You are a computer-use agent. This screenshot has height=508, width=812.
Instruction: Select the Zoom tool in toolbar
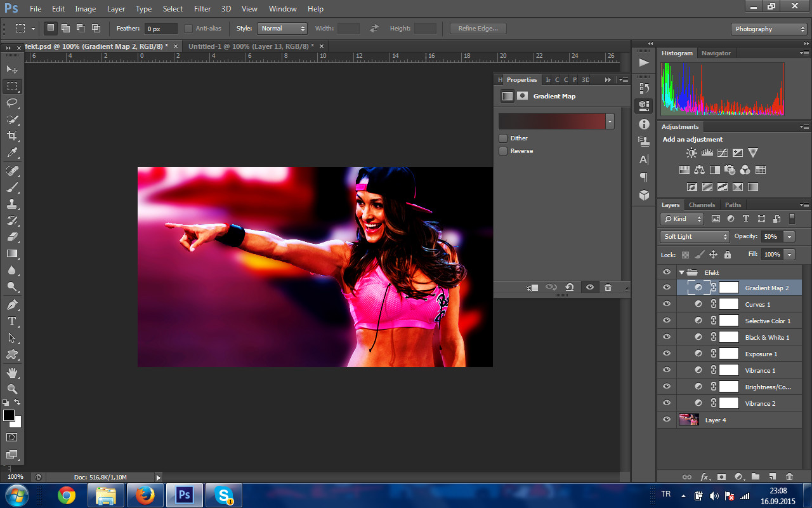(x=12, y=389)
